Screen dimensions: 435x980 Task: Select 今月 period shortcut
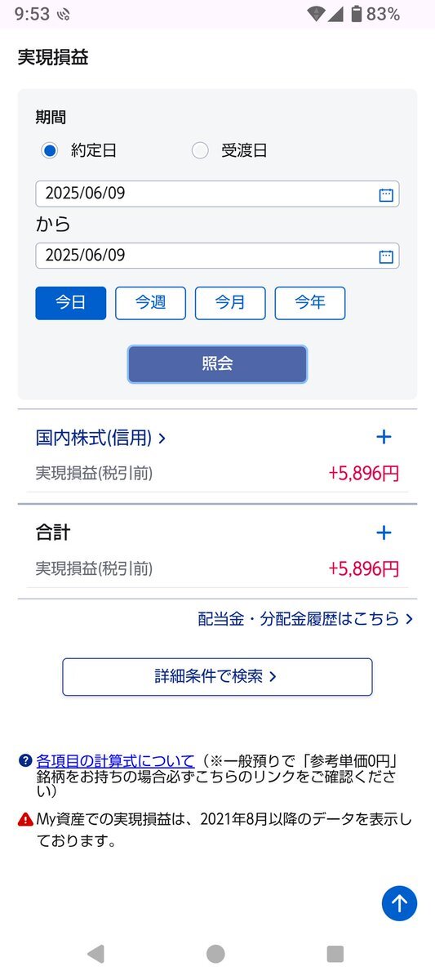230,303
